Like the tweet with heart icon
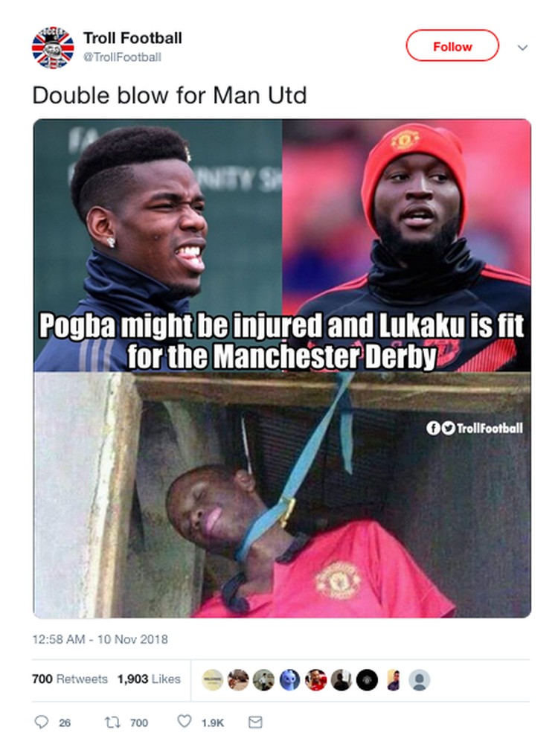The height and width of the screenshot is (756, 558). click(185, 721)
